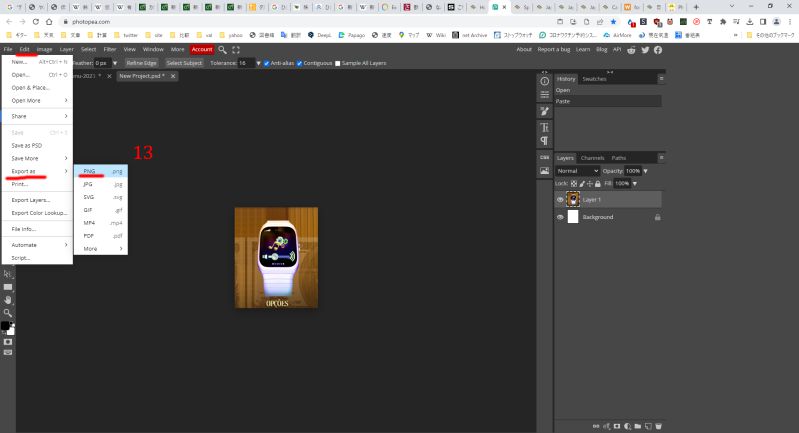The image size is (799, 433).
Task: Expand the Opacity slider arrow
Action: [646, 171]
